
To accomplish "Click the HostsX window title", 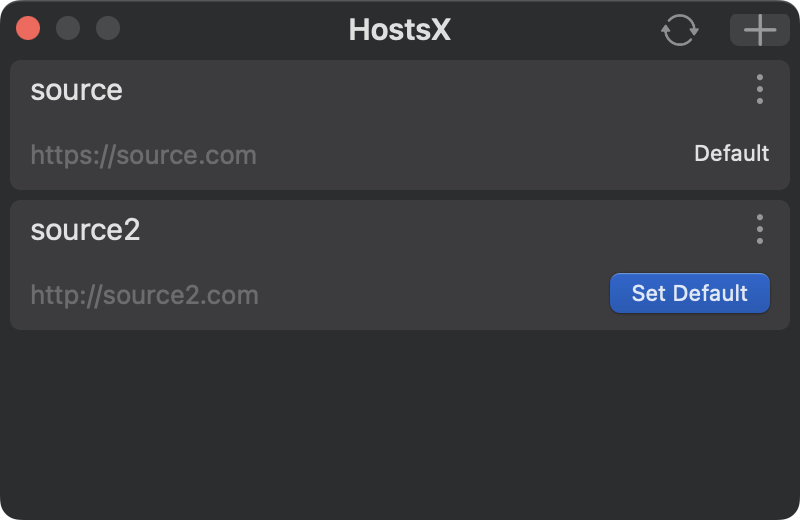I will pyautogui.click(x=399, y=30).
